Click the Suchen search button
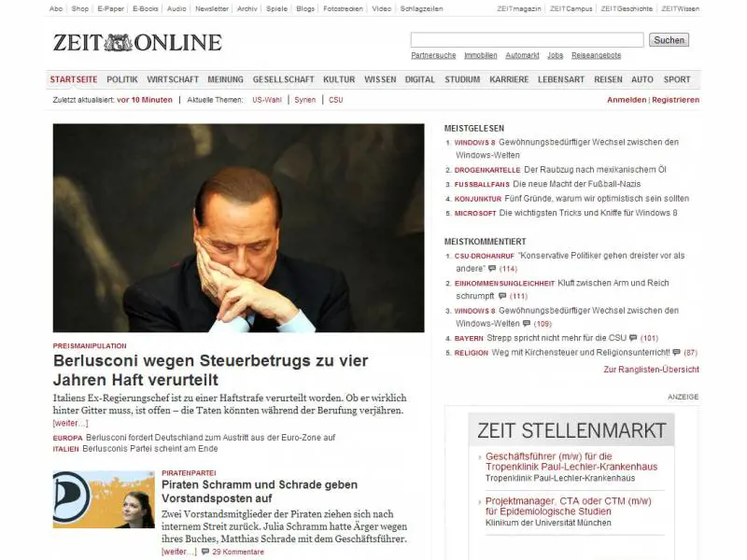The width and height of the screenshot is (747, 560). (669, 40)
